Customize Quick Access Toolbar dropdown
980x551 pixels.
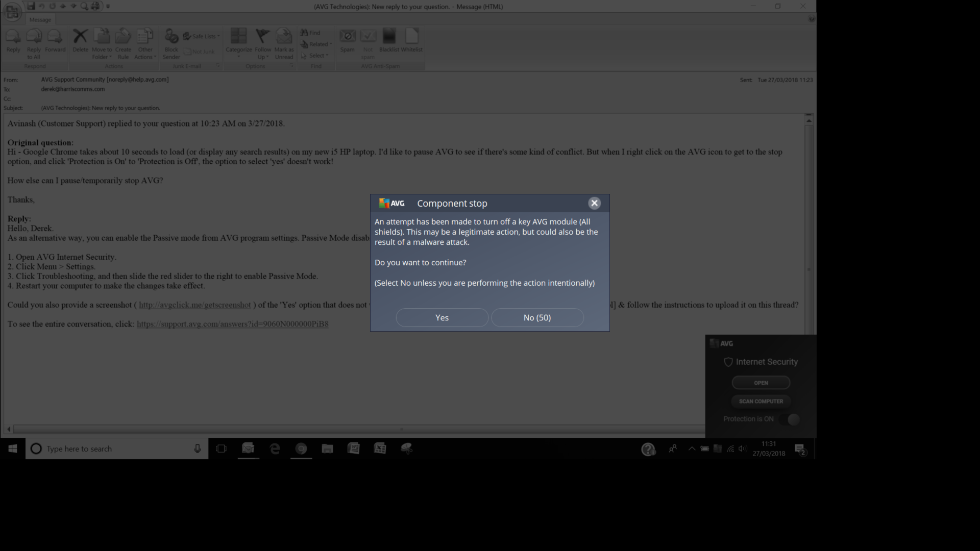(108, 7)
